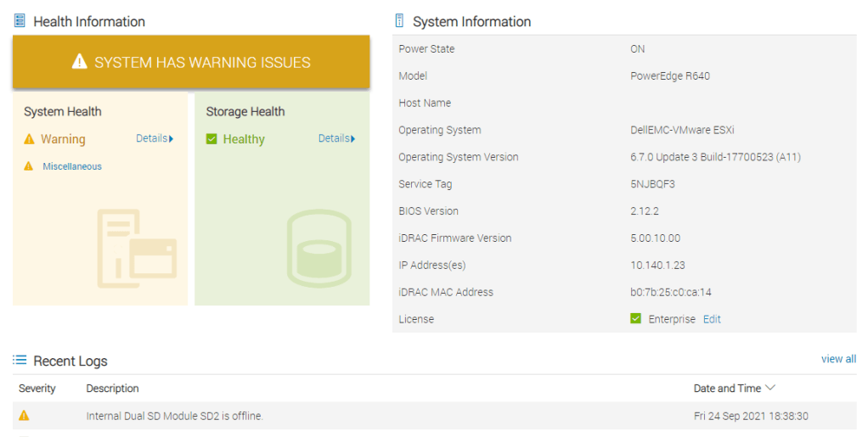Edit the Enterprise license
The width and height of the screenshot is (868, 437).
pos(712,319)
